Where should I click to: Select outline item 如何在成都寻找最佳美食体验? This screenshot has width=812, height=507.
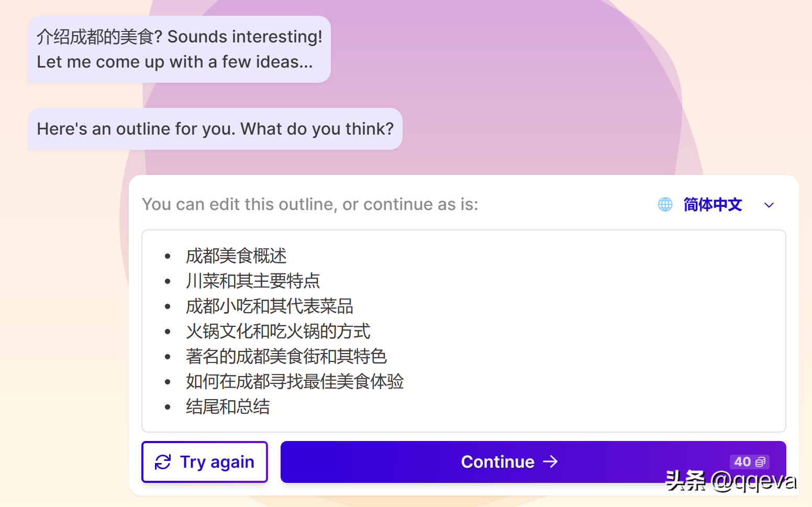point(295,381)
